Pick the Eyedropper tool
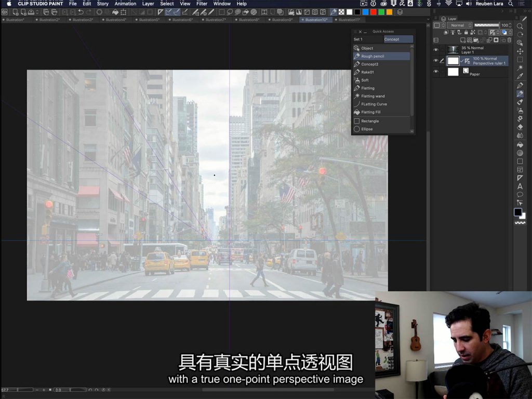Image resolution: width=532 pixels, height=399 pixels. coord(520,76)
